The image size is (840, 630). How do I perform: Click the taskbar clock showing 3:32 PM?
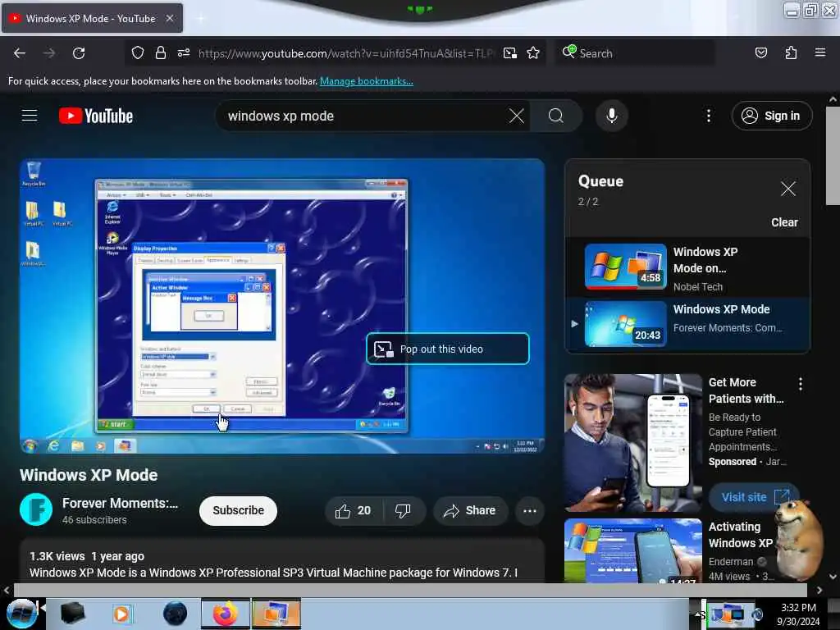[x=798, y=614]
